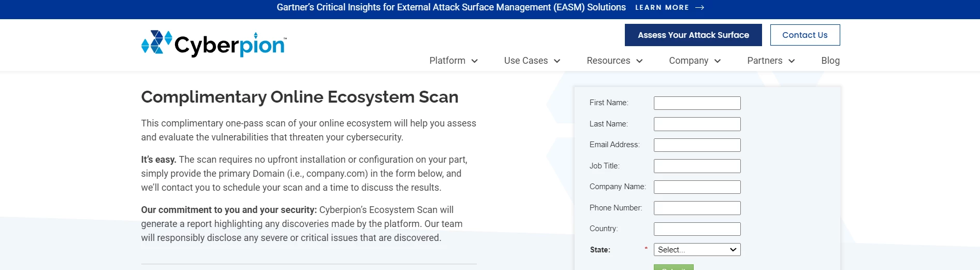Expand the Platform chevron arrow

[x=475, y=61]
